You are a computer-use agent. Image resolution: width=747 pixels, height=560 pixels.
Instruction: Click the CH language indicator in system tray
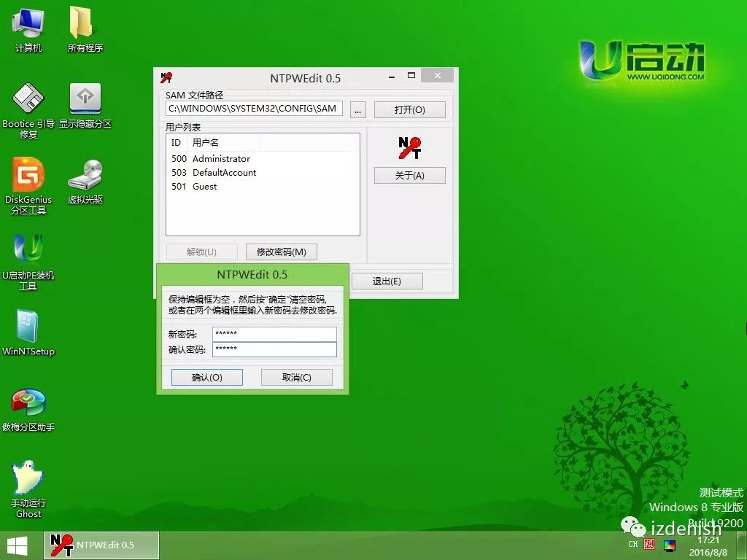coord(632,544)
